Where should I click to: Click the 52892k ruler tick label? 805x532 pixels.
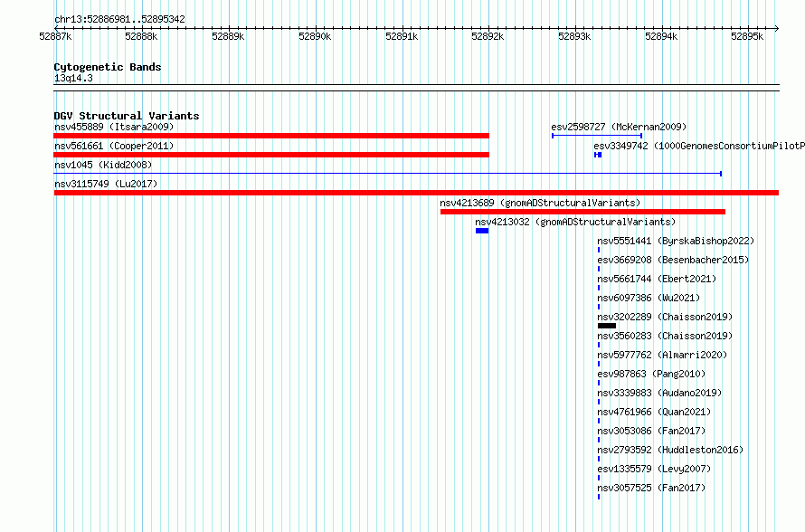(x=488, y=36)
